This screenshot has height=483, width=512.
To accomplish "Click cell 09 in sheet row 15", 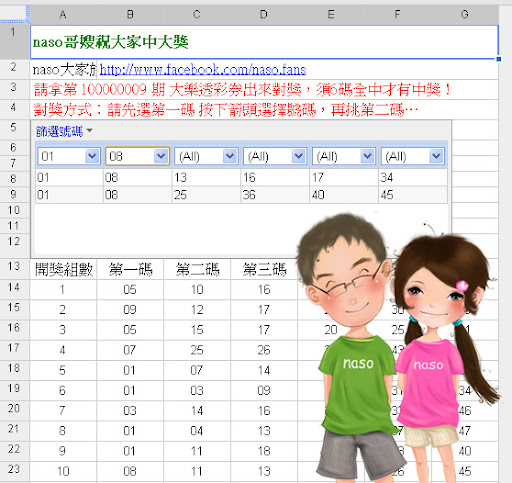I will click(130, 310).
